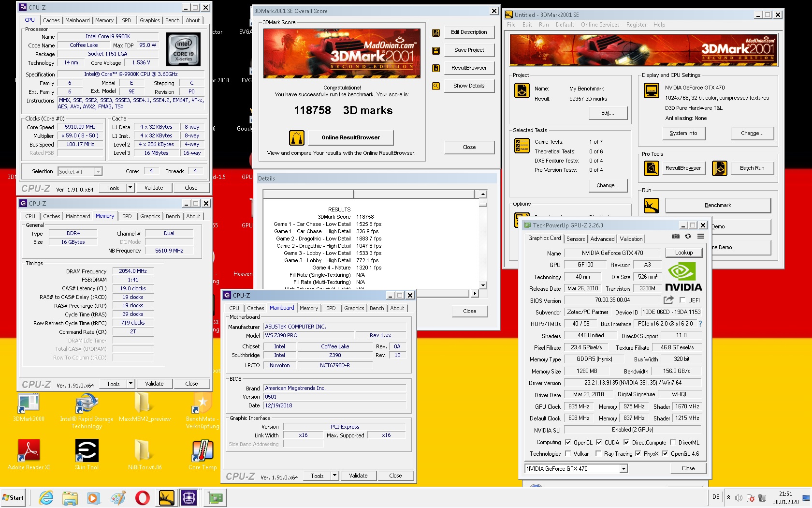Switch to the Sensors tab in GPU-Z
This screenshot has height=508, width=812.
tap(576, 239)
